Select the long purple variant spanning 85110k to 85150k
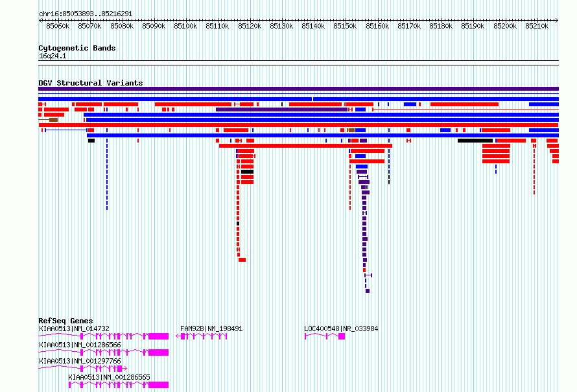 (281, 110)
